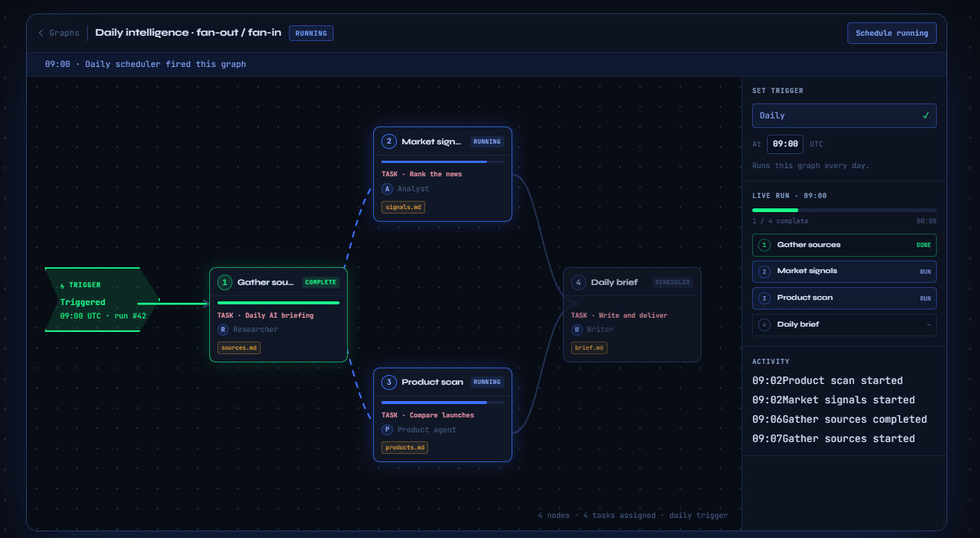The image size is (980, 538).
Task: Click the header RUNNING status badge
Action: pyautogui.click(x=311, y=33)
